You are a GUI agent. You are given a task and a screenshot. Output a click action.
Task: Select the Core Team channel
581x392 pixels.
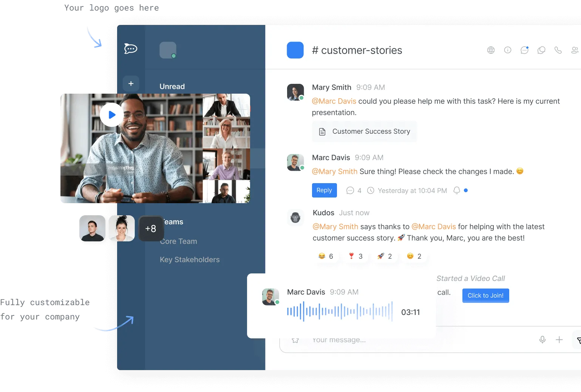pyautogui.click(x=178, y=241)
